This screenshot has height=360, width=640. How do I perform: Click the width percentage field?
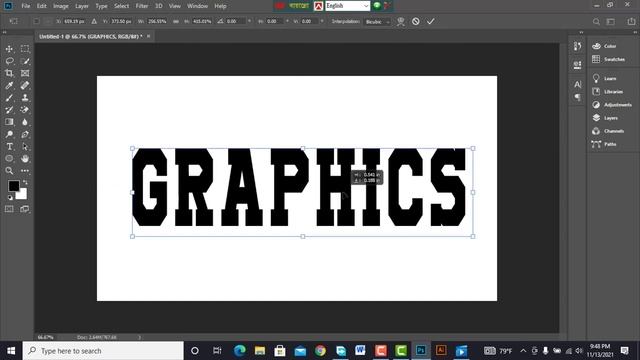[x=157, y=21]
